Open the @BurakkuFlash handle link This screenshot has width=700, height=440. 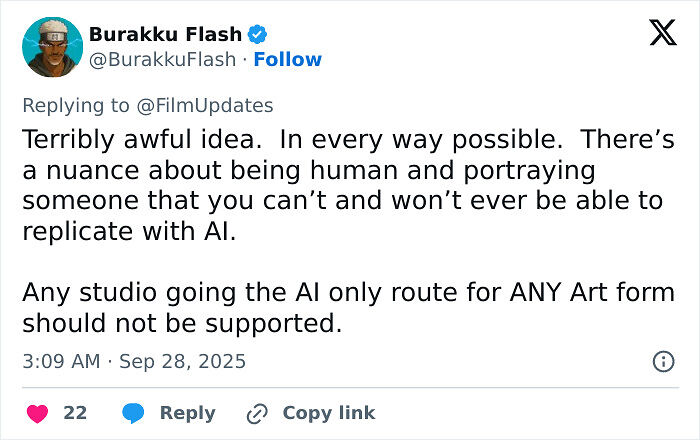coord(162,60)
